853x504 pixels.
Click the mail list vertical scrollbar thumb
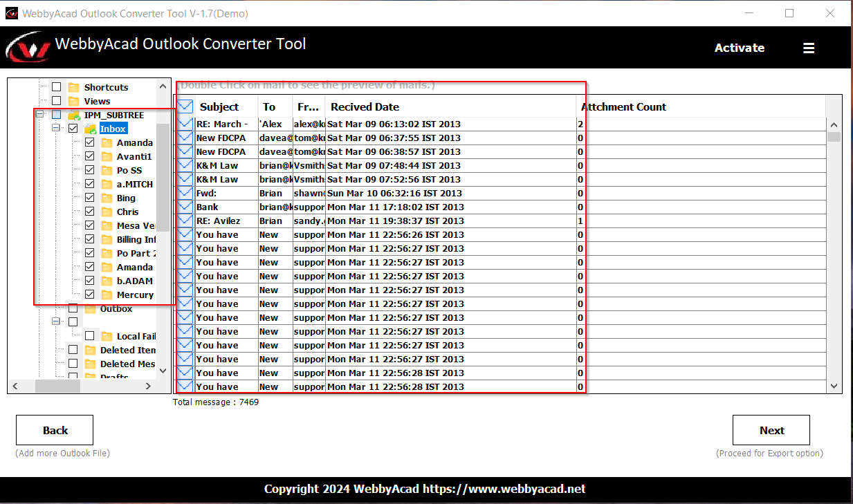click(834, 136)
